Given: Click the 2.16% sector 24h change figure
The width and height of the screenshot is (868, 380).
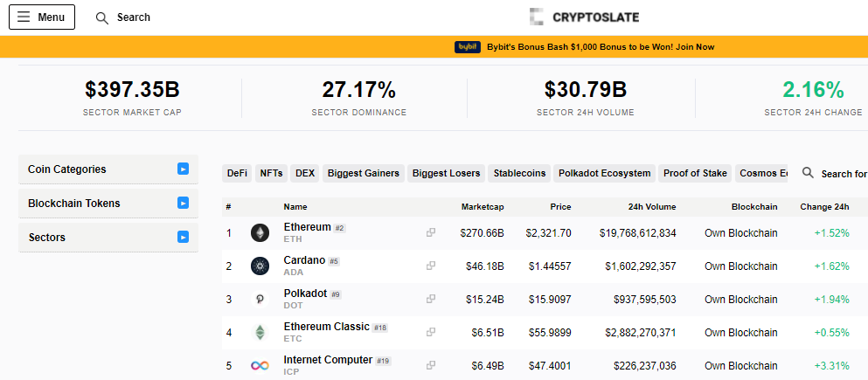Looking at the screenshot, I should [x=813, y=90].
